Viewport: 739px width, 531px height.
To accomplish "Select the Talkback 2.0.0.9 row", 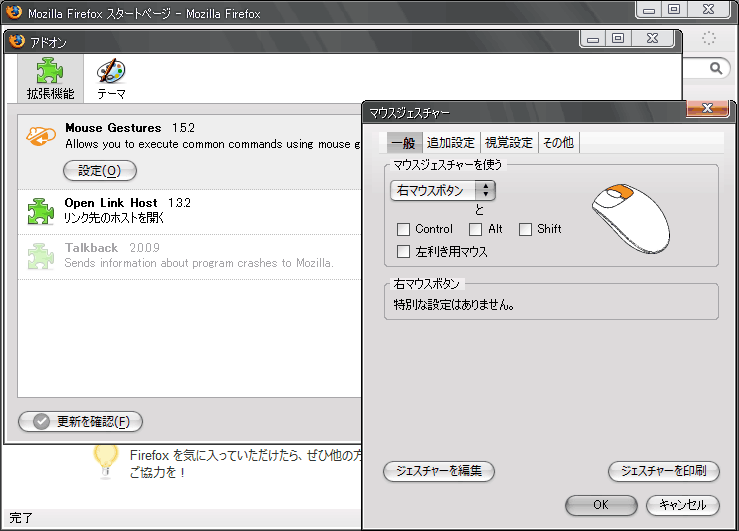I will 189,257.
